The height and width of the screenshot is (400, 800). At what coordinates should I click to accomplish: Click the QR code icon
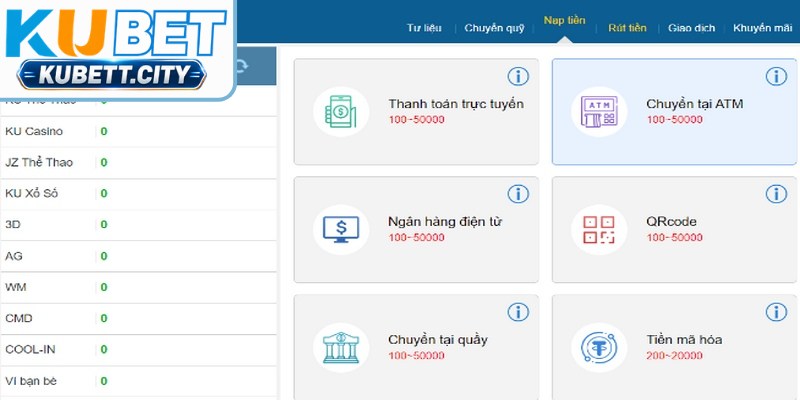click(x=599, y=229)
